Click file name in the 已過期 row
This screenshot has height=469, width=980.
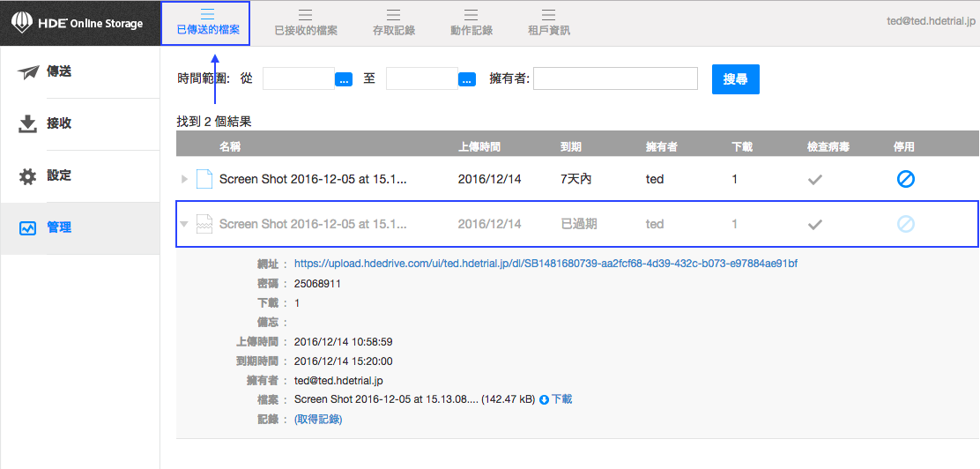pos(313,224)
